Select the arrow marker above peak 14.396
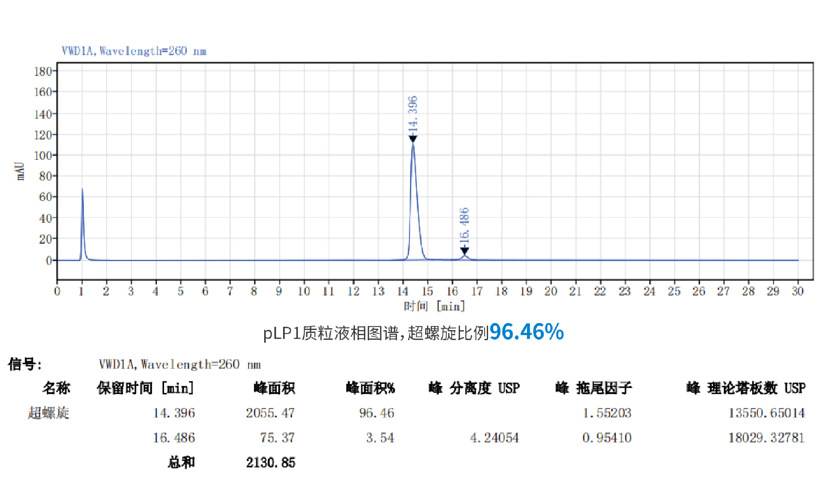The height and width of the screenshot is (504, 827). coord(413,138)
